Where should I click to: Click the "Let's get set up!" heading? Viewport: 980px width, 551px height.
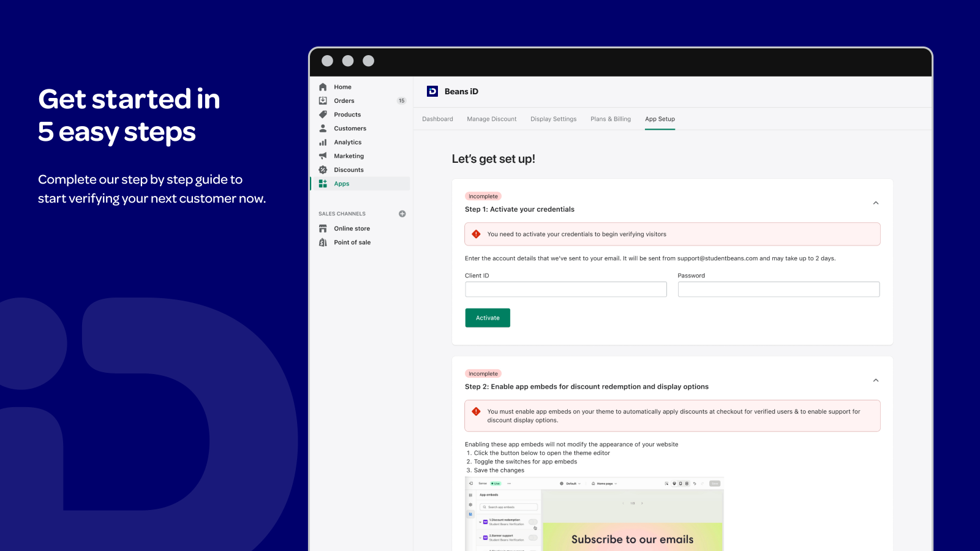[494, 159]
